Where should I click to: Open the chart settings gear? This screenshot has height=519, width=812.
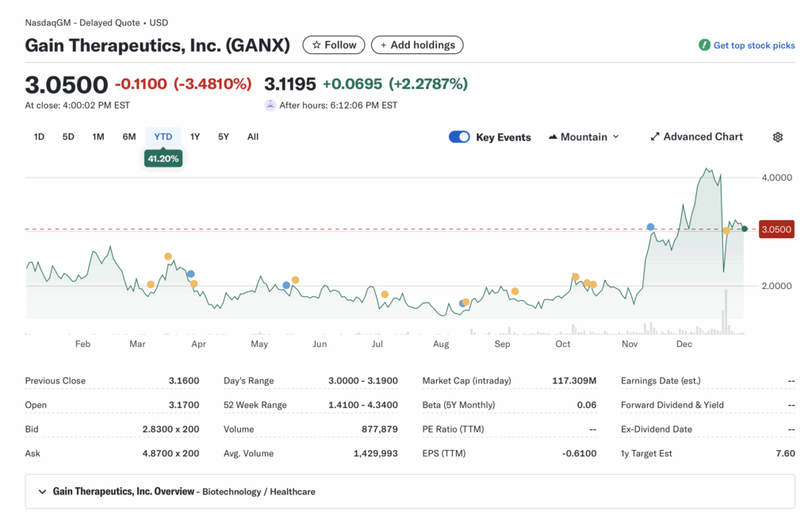click(778, 136)
